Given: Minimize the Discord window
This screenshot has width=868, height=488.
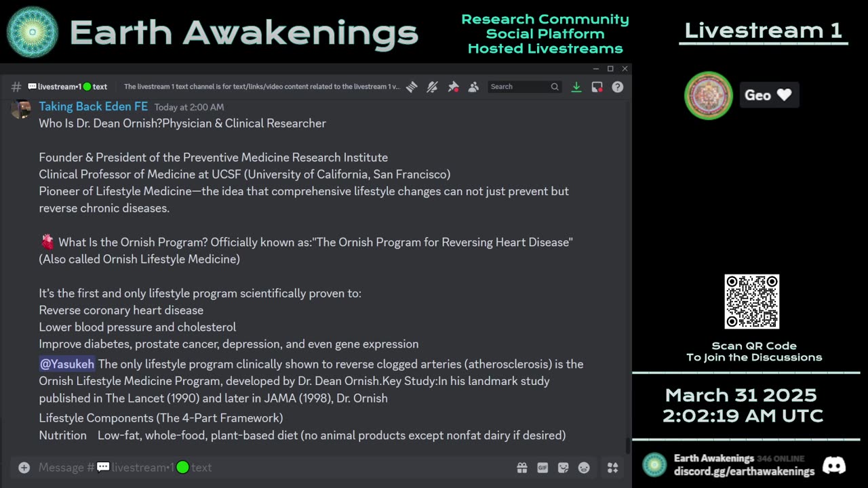Looking at the screenshot, I should pyautogui.click(x=596, y=68).
